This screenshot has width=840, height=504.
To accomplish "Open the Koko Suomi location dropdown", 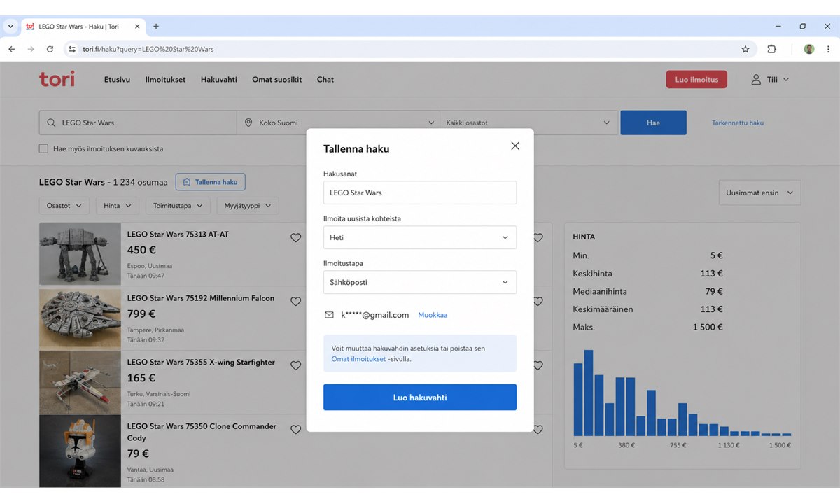I will click(338, 122).
